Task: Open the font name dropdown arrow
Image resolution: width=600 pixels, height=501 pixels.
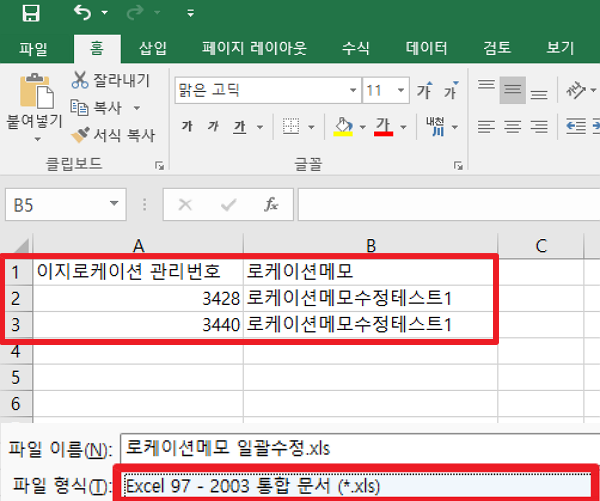Action: (x=353, y=90)
